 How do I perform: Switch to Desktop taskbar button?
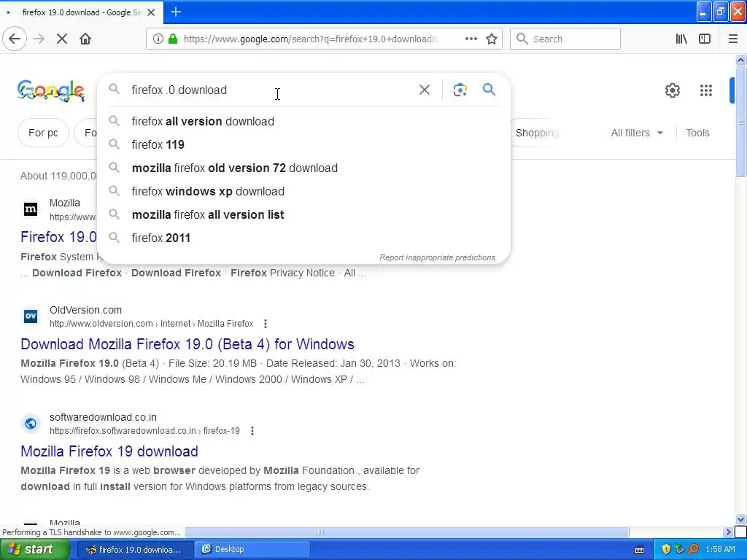point(252,550)
